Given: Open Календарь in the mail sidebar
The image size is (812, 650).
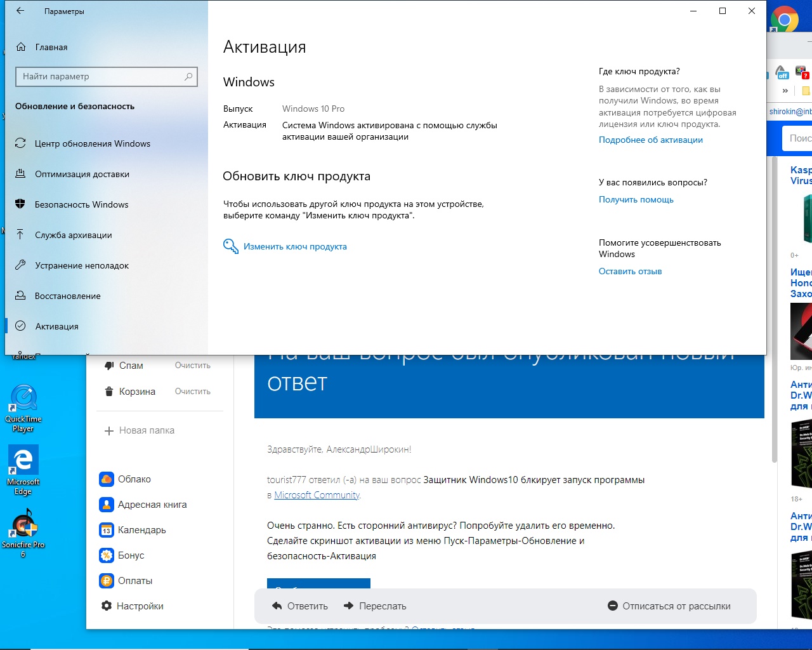Looking at the screenshot, I should point(133,530).
